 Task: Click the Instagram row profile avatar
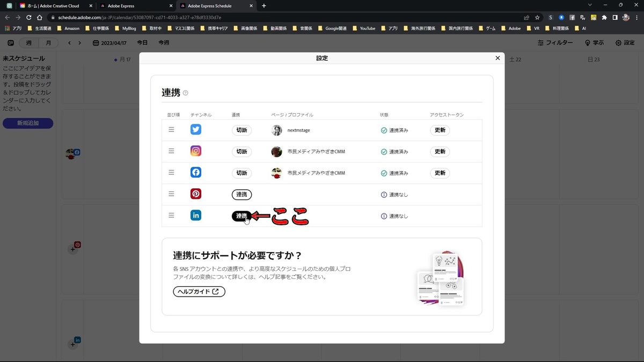[x=276, y=152]
